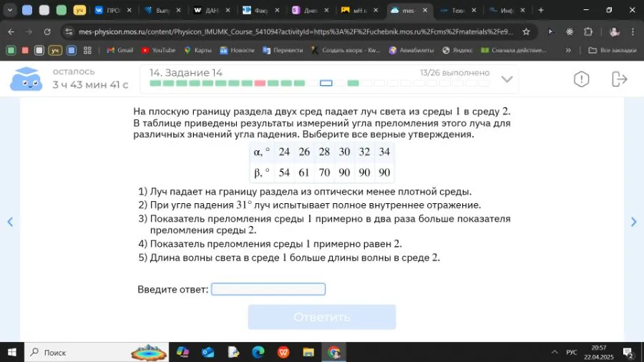644x362 pixels.
Task: Click the blue cloud mascot logo
Action: (26, 79)
